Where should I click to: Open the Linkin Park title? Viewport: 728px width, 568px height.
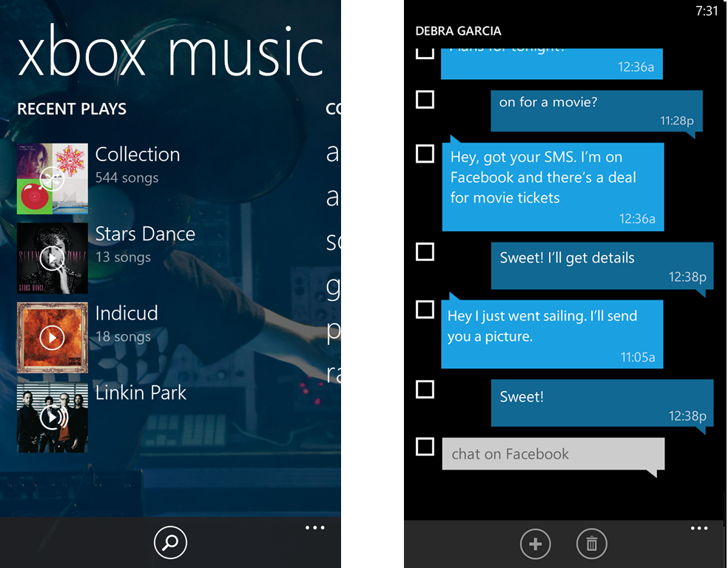(x=141, y=393)
